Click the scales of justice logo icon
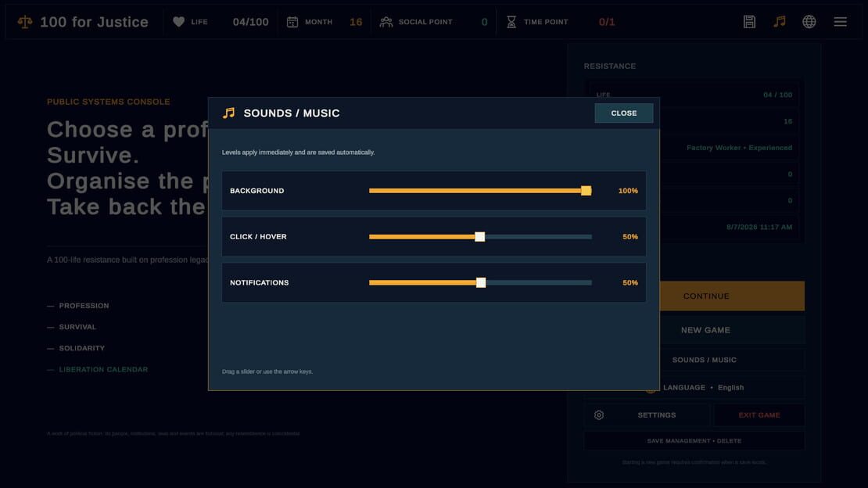Screen dimensions: 868x488 25,22
